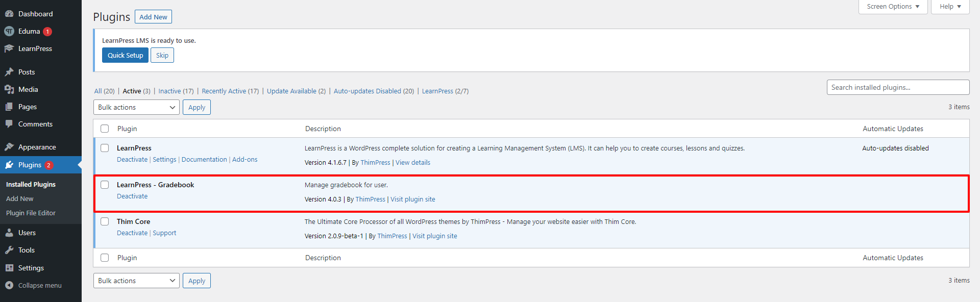980x302 pixels.
Task: Click the LearnPress graduation cap icon
Action: pyautogui.click(x=9, y=48)
